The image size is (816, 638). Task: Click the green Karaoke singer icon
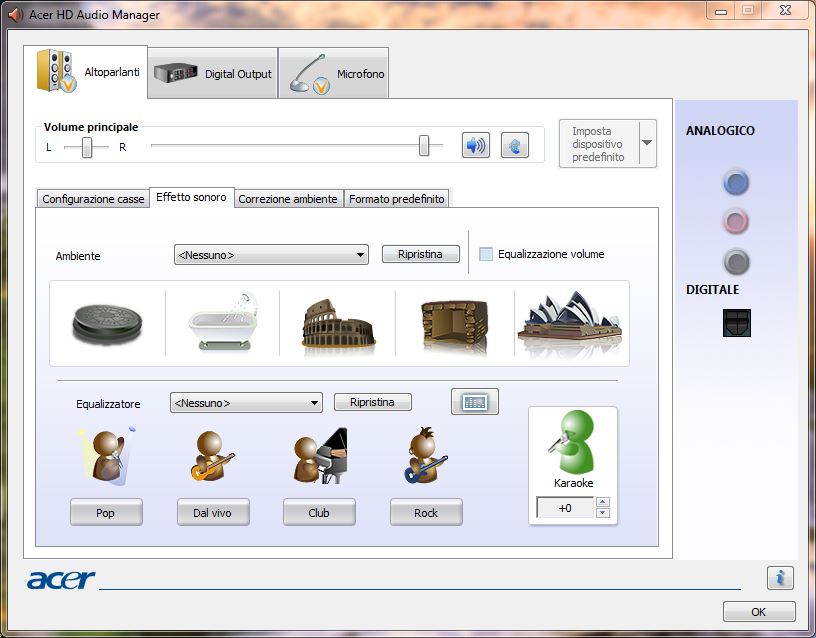572,441
